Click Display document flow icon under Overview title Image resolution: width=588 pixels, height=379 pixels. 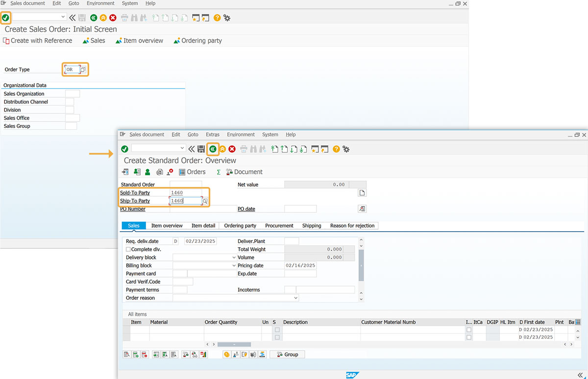pyautogui.click(x=125, y=172)
